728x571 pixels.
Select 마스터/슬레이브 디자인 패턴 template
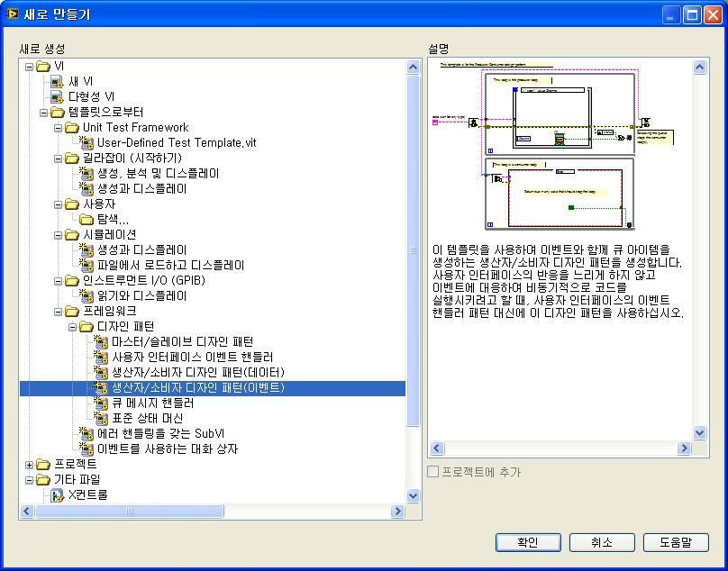(x=182, y=342)
